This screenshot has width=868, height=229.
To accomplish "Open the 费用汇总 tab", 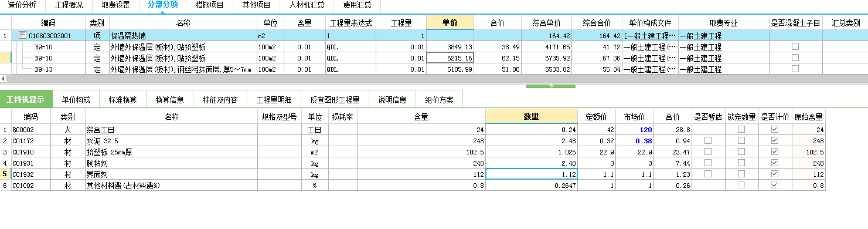I will [x=357, y=5].
